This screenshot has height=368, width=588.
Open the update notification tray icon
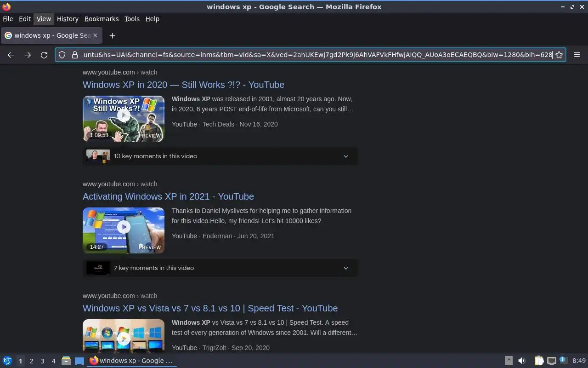(564, 361)
